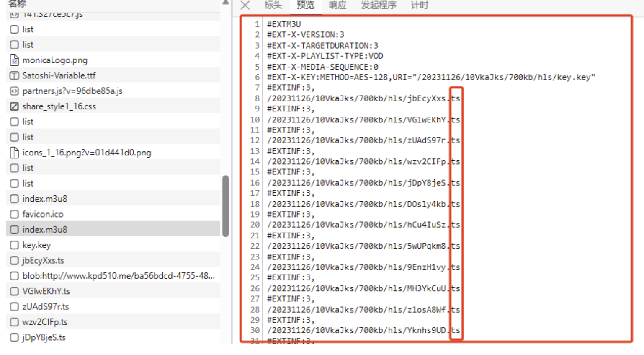Close the request details panel

tap(245, 5)
